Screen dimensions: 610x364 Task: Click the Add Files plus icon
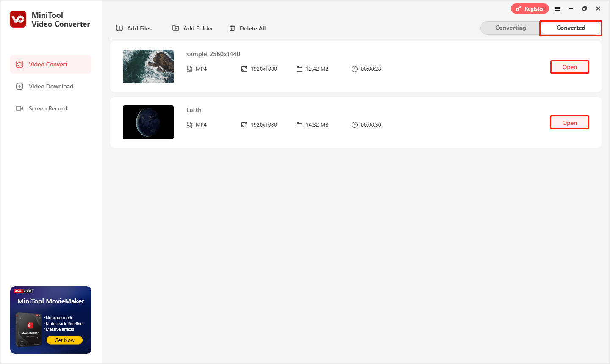(119, 28)
